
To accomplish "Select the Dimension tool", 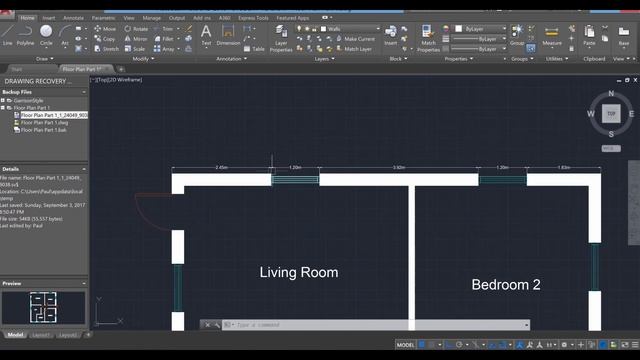I will point(228,35).
